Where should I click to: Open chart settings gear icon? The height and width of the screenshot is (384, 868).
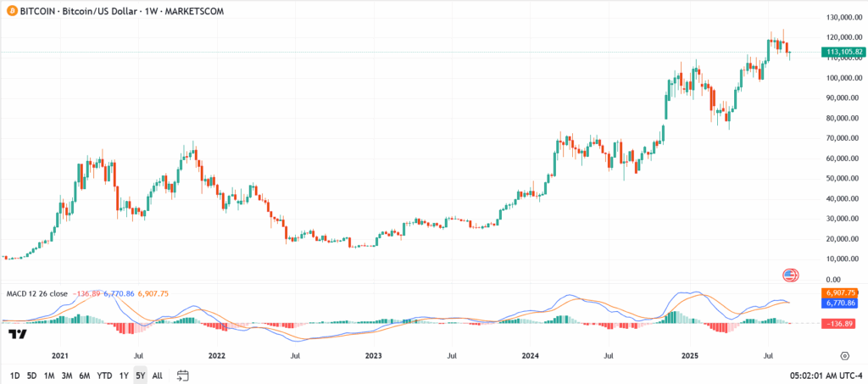click(845, 357)
